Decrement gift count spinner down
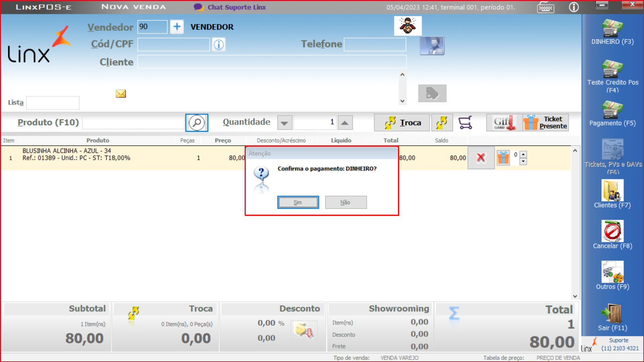The width and height of the screenshot is (644, 362). pyautogui.click(x=523, y=161)
